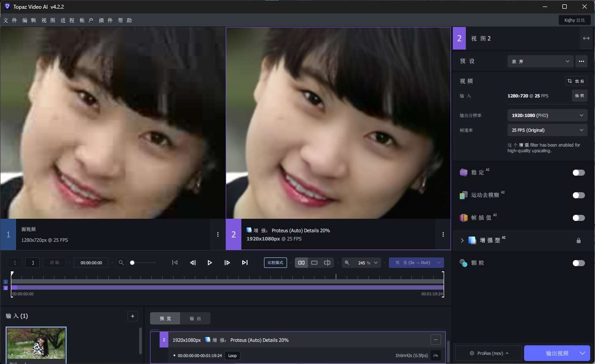Set the trim in-point bracket
595x364 pixels.
tap(15, 263)
